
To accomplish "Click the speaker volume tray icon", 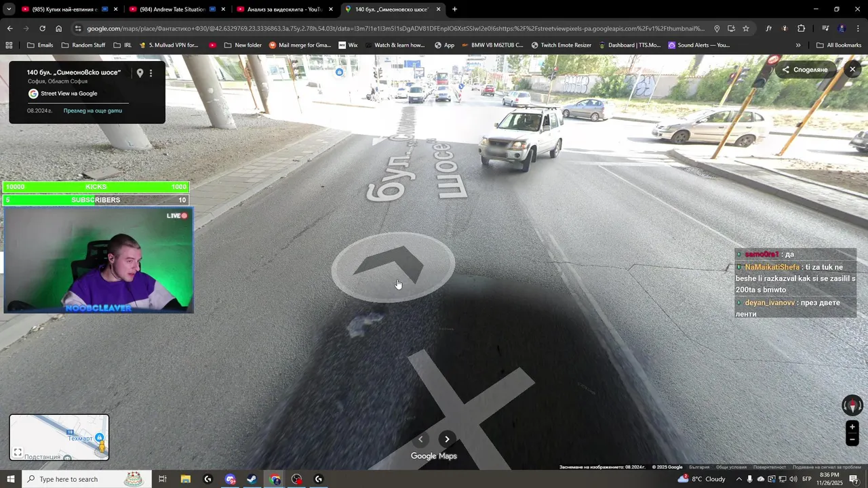I will [793, 479].
